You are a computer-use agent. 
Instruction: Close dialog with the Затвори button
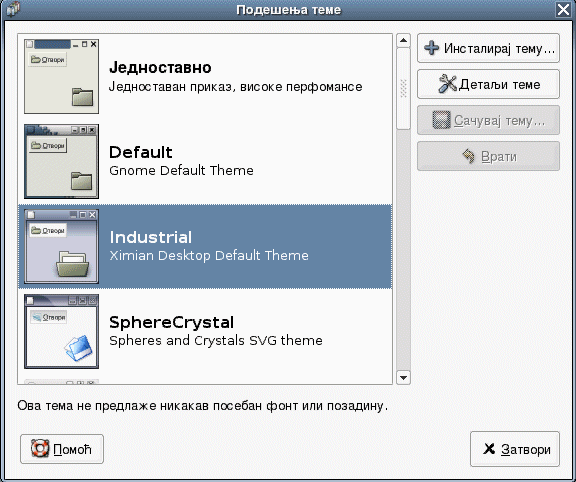click(x=515, y=449)
